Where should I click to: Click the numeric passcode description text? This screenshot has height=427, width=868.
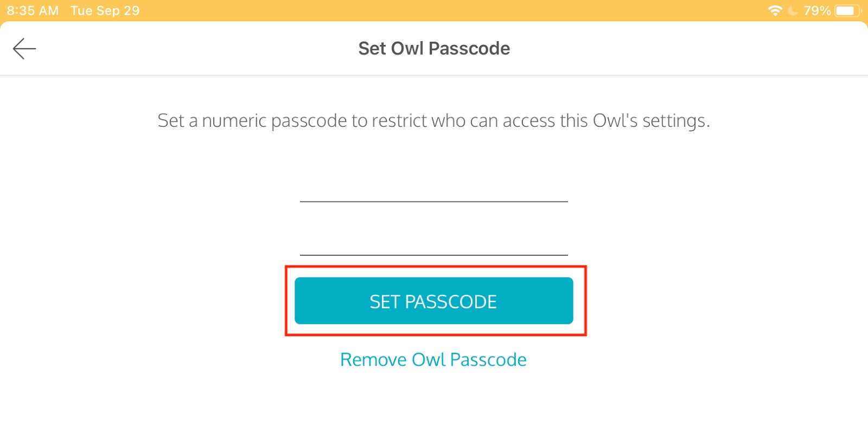pyautogui.click(x=433, y=120)
